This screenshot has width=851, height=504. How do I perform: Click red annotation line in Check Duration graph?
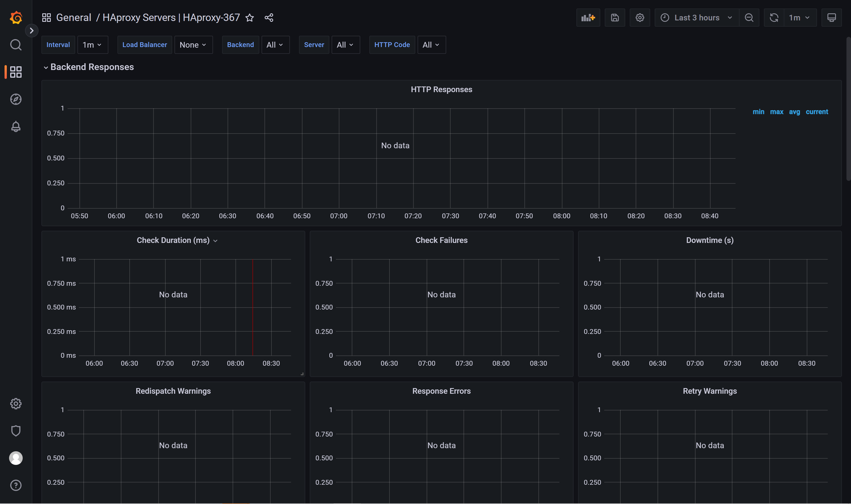point(252,307)
